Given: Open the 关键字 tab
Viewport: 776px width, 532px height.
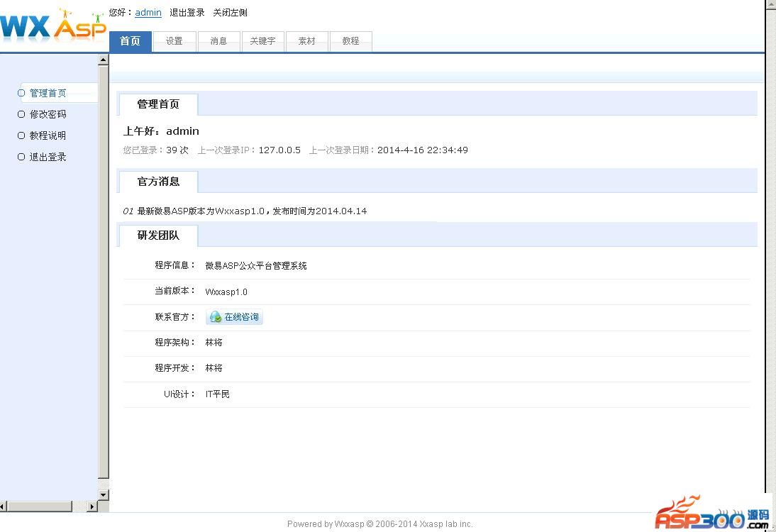Looking at the screenshot, I should (262, 41).
